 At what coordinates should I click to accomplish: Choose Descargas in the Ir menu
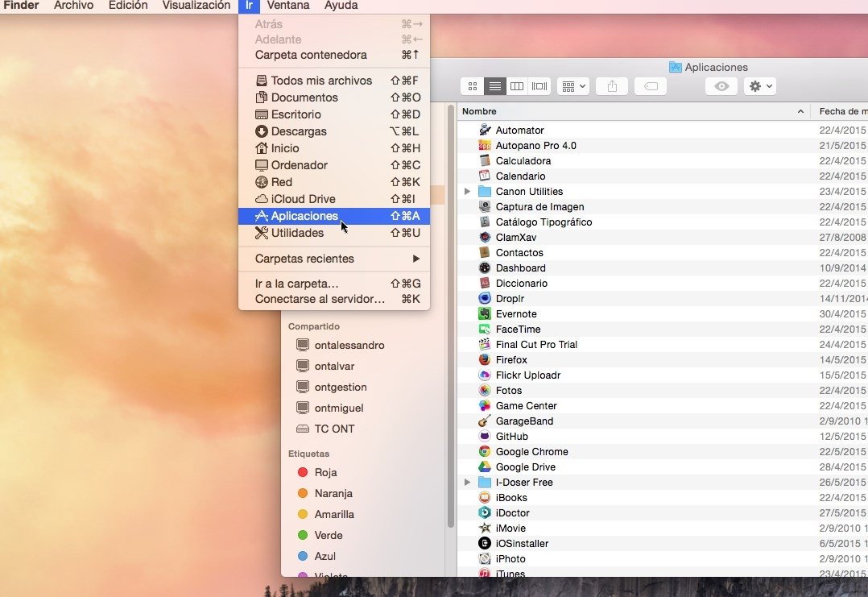click(334, 131)
